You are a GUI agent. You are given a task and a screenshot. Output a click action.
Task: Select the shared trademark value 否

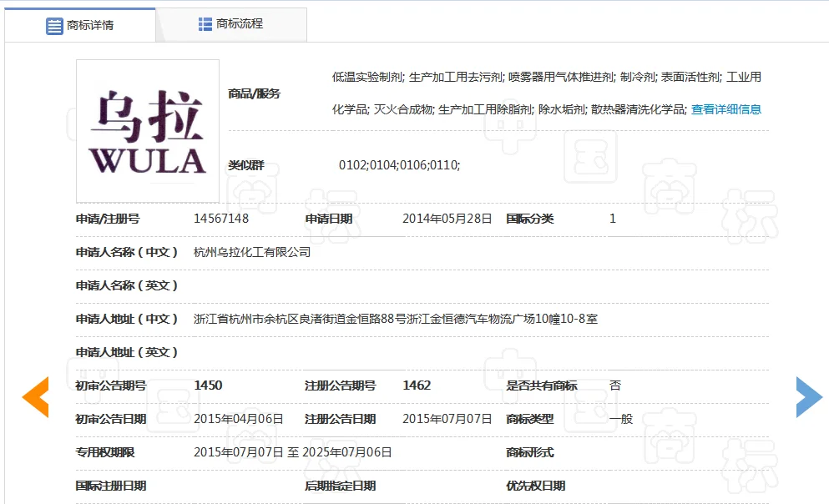(x=615, y=386)
